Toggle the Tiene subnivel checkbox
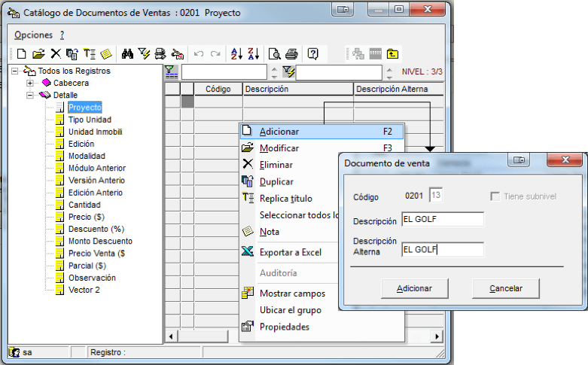 pyautogui.click(x=495, y=196)
